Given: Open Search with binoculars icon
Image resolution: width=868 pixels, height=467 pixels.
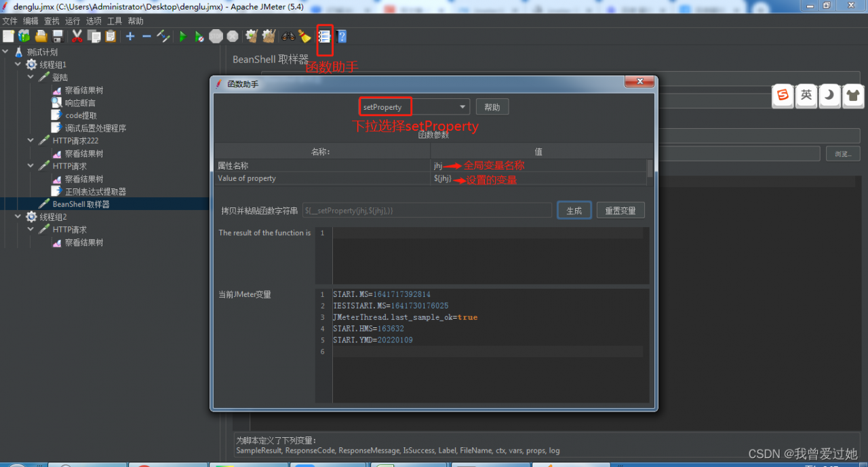Looking at the screenshot, I should tap(288, 37).
